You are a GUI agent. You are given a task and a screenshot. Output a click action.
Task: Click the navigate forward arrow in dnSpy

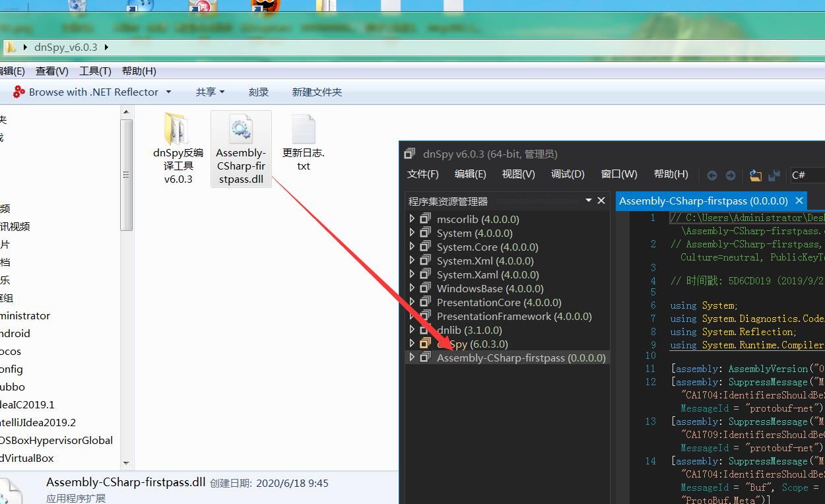(731, 175)
